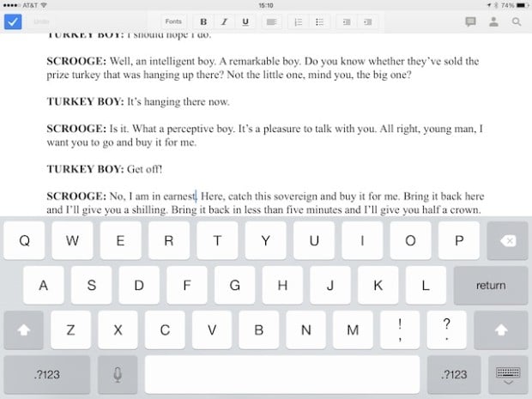
Task: Tap the O key on keyboard
Action: pos(410,241)
